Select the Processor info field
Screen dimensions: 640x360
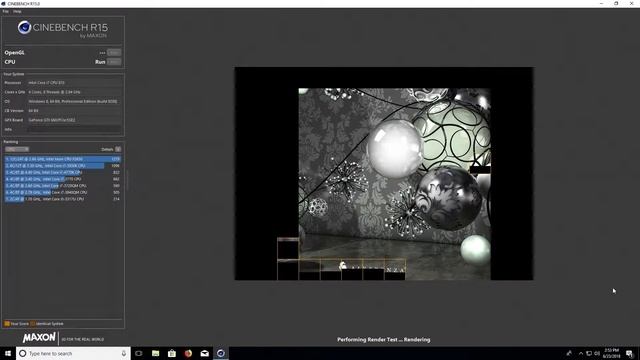(74, 83)
